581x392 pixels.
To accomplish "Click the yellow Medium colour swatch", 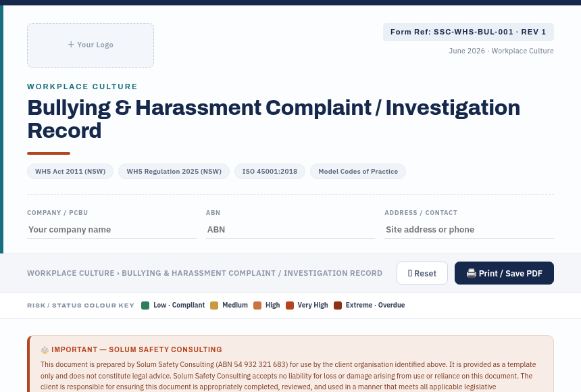I will (x=214, y=305).
